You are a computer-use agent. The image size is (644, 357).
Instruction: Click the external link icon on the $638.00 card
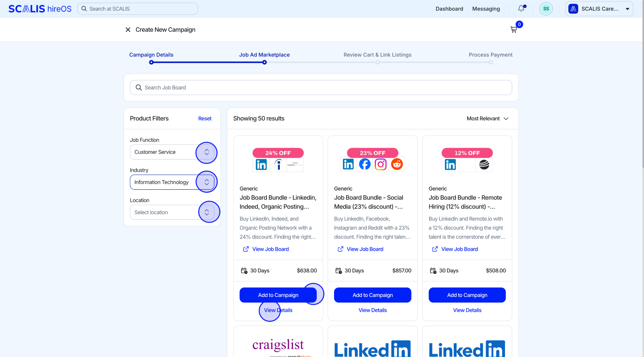pos(246,249)
